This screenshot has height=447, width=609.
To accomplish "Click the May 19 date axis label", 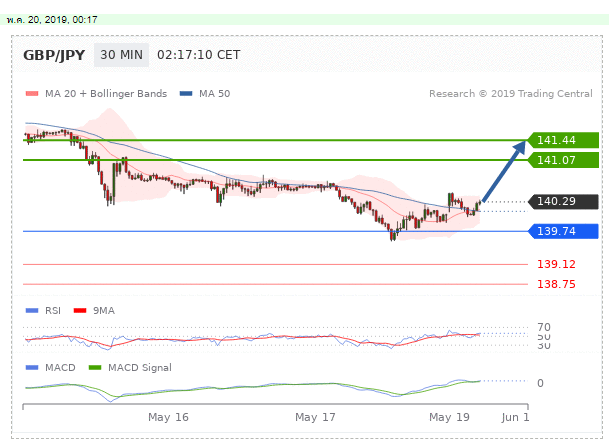I will coord(449,416).
